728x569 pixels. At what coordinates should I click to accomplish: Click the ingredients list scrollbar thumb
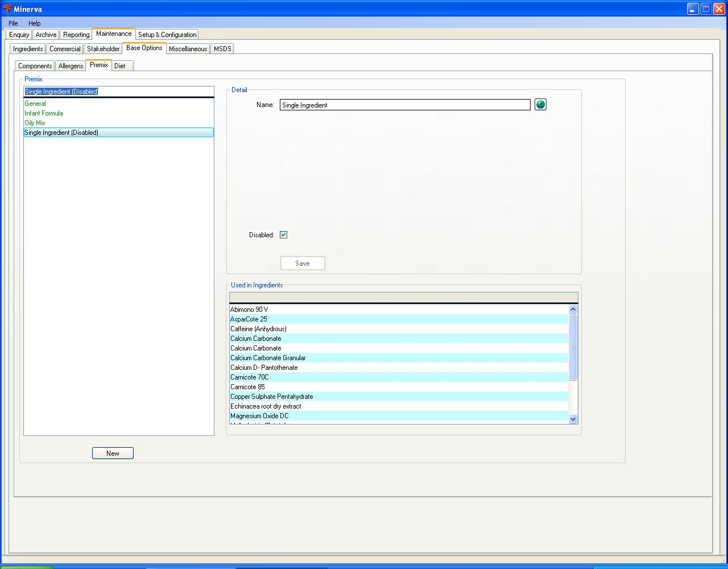tap(573, 347)
